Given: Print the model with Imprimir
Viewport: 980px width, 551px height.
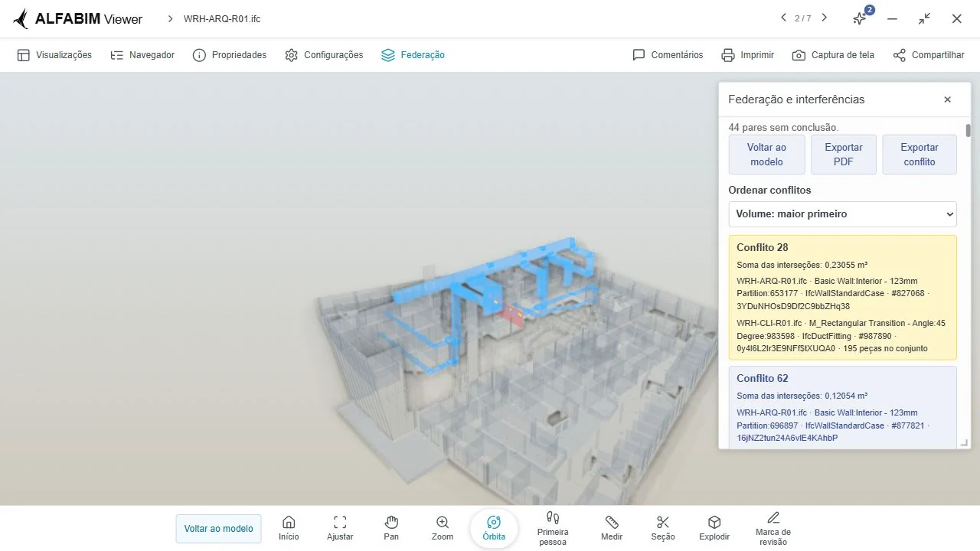Looking at the screenshot, I should [748, 55].
